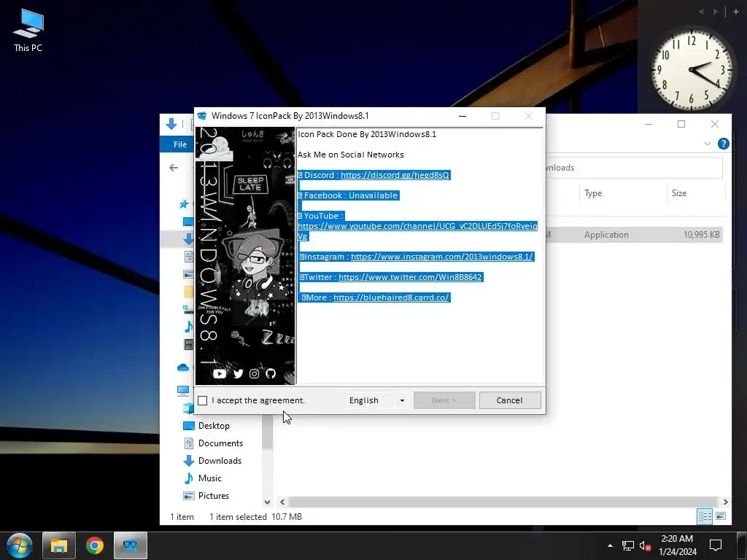747x560 pixels.
Task: Select Documents in the navigation pane
Action: pos(220,443)
